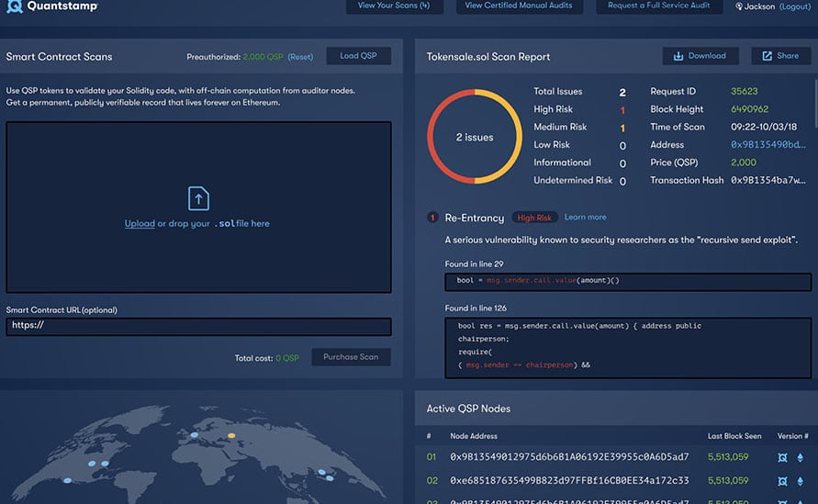Click code snippet found in line 29
The height and width of the screenshot is (504, 818).
pyautogui.click(x=628, y=282)
